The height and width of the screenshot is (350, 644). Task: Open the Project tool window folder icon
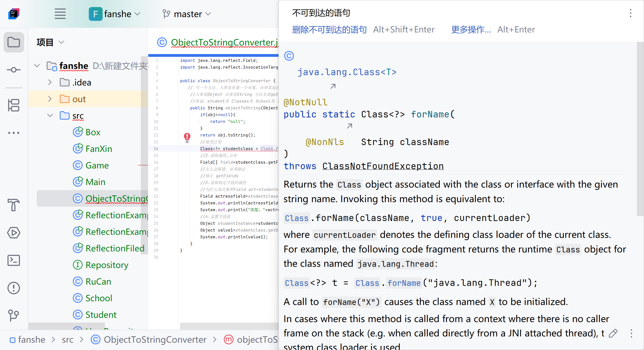14,42
